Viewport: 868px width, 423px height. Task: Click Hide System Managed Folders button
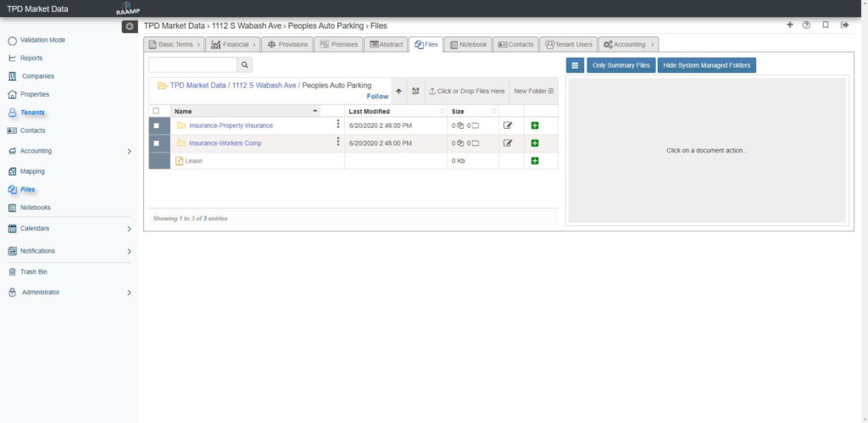coord(706,65)
